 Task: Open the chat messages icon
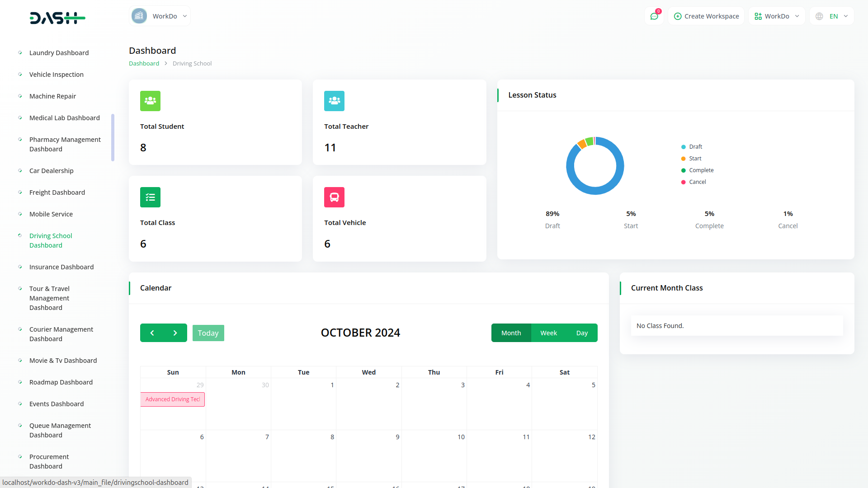point(654,16)
